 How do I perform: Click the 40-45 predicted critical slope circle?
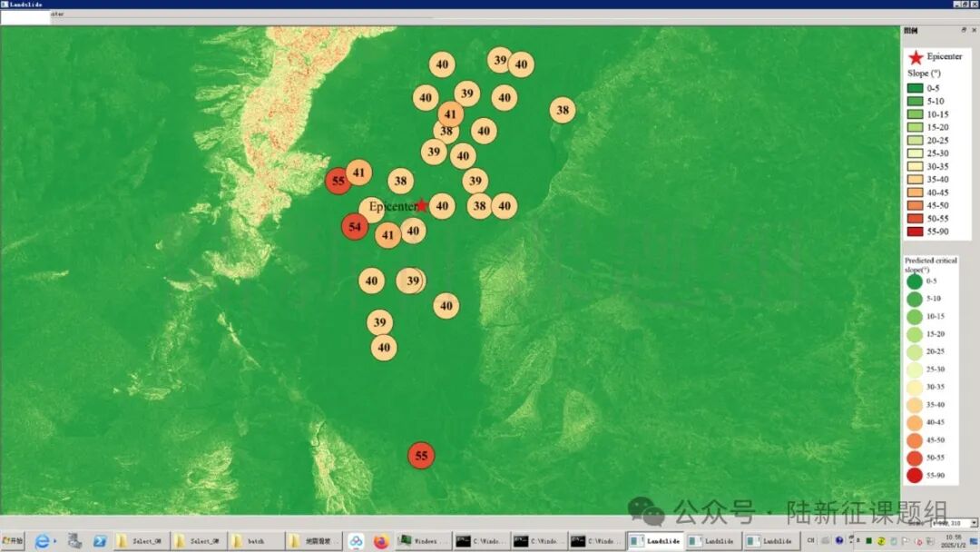tap(915, 422)
